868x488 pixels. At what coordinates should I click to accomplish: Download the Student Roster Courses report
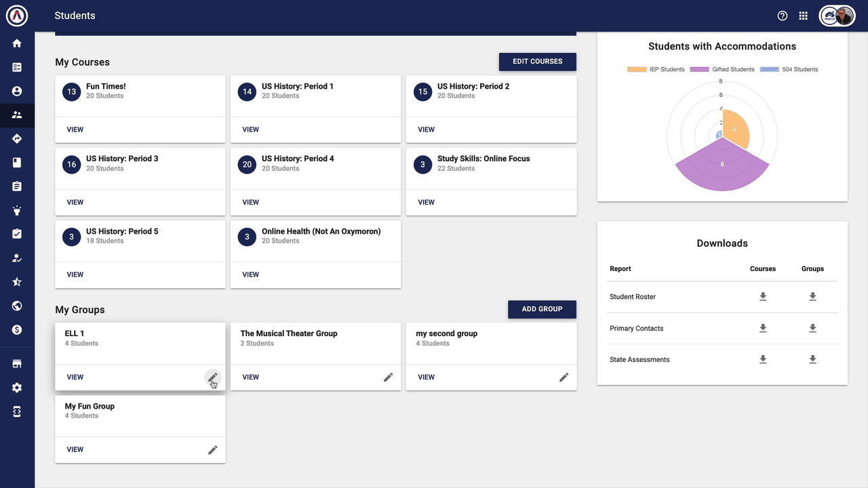[x=763, y=296]
